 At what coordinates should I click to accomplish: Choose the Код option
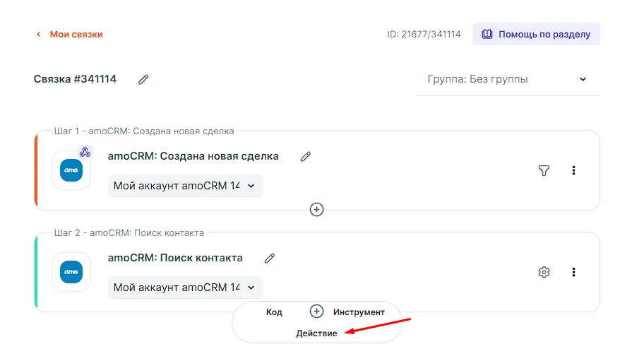pos(274,312)
